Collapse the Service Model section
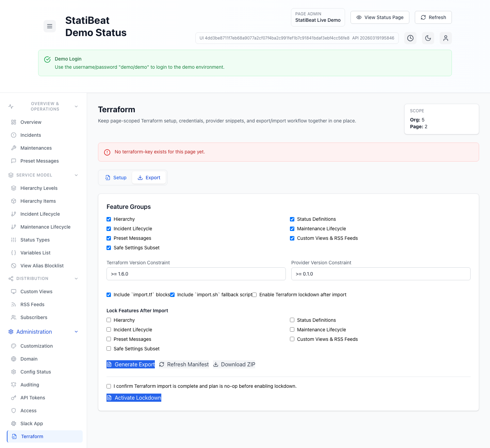 [x=76, y=175]
